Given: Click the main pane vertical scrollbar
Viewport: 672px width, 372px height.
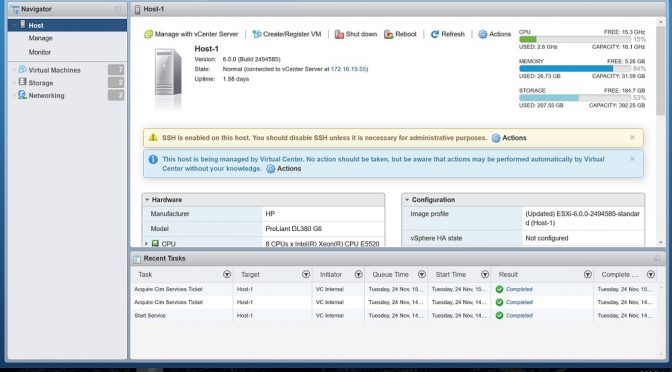Looking at the screenshot, I should (660, 71).
